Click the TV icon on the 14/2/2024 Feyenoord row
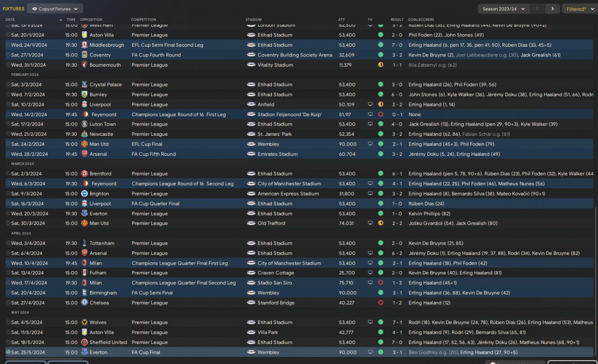598x364 pixels. coord(370,114)
